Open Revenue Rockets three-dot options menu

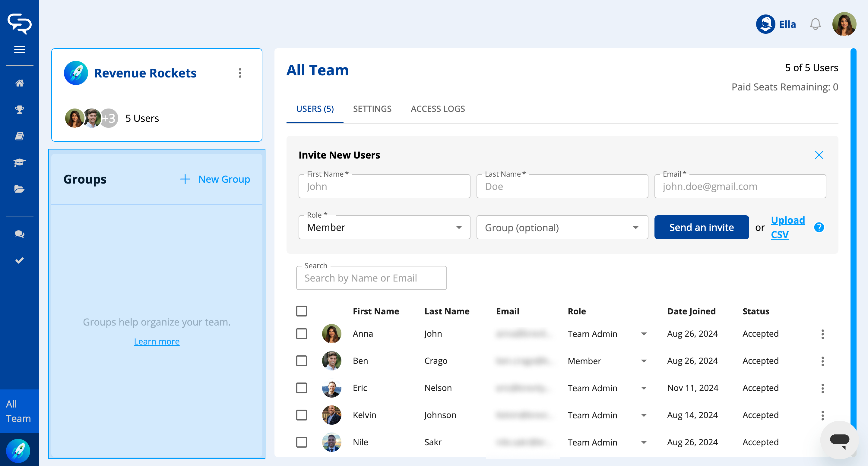(240, 73)
